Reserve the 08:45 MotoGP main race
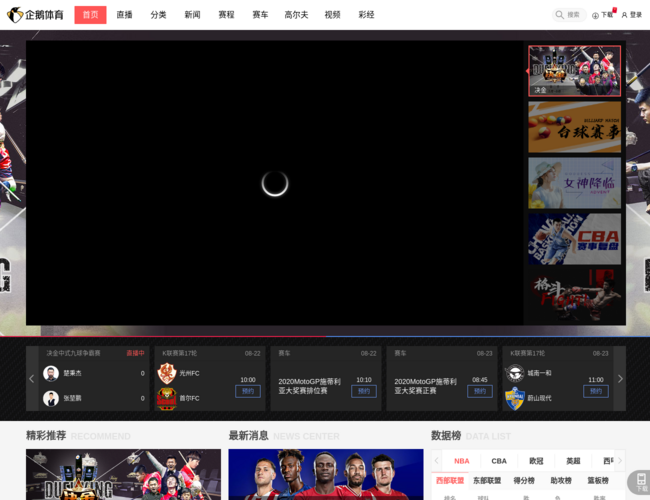Viewport: 650px width, 500px height. 480,391
